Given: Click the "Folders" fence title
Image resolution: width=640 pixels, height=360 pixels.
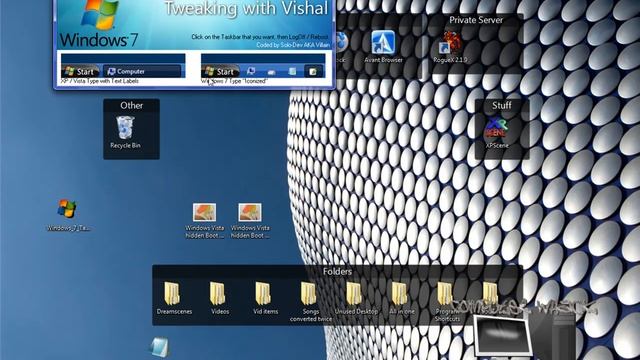Looking at the screenshot, I should coord(337,271).
